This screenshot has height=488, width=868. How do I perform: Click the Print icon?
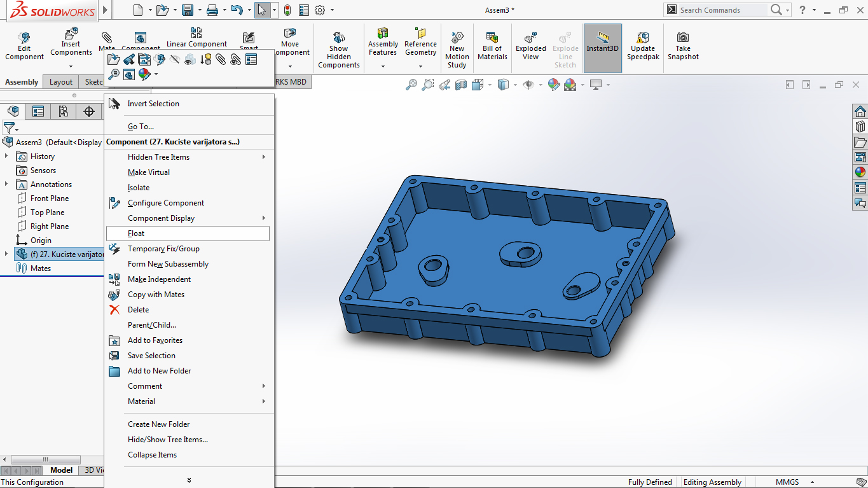pyautogui.click(x=212, y=10)
